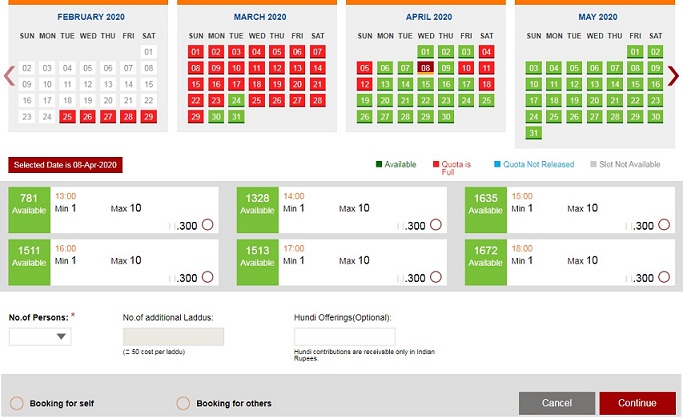Select April 08 highlighted date
The width and height of the screenshot is (683, 419).
pos(426,68)
